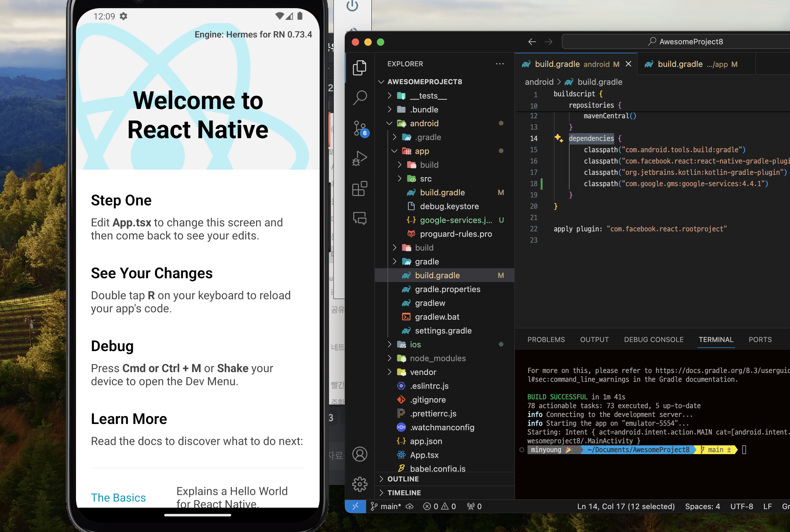This screenshot has height=532, width=790.
Task: Click the remote window indicator in status bar
Action: coord(355,506)
